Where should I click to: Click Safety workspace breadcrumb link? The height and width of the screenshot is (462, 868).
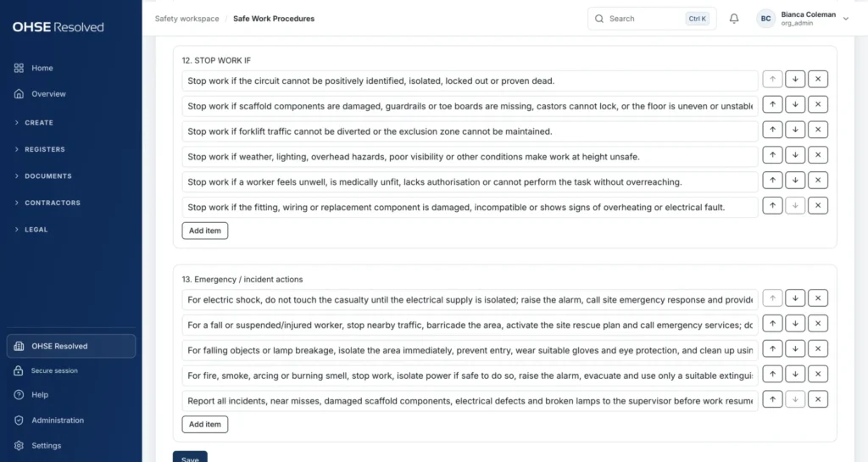[187, 19]
